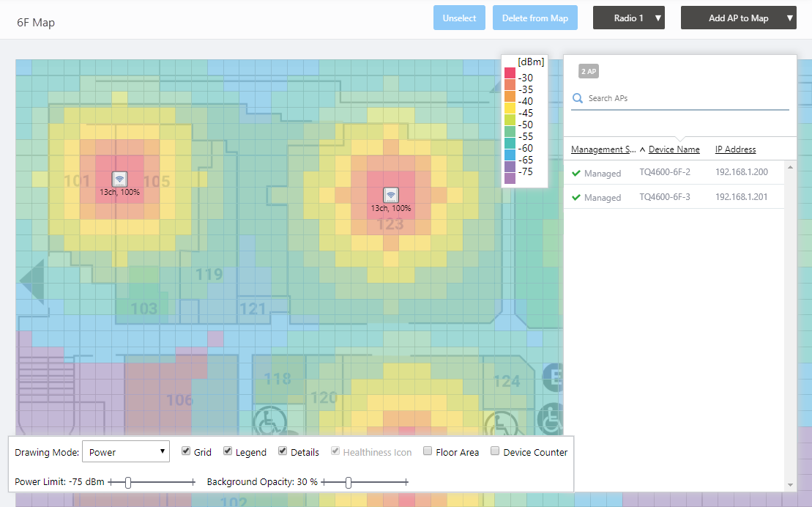Uncheck the Legend checkbox

click(x=228, y=452)
